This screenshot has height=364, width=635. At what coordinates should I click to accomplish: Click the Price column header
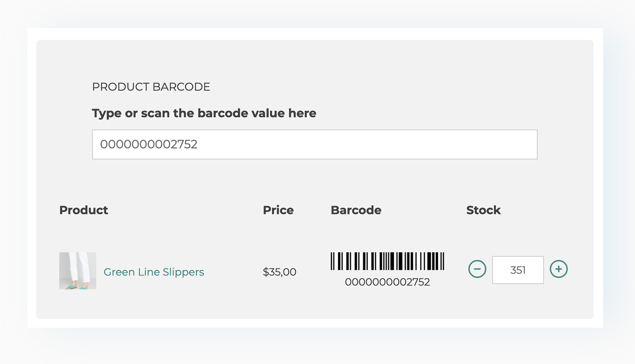pos(278,210)
